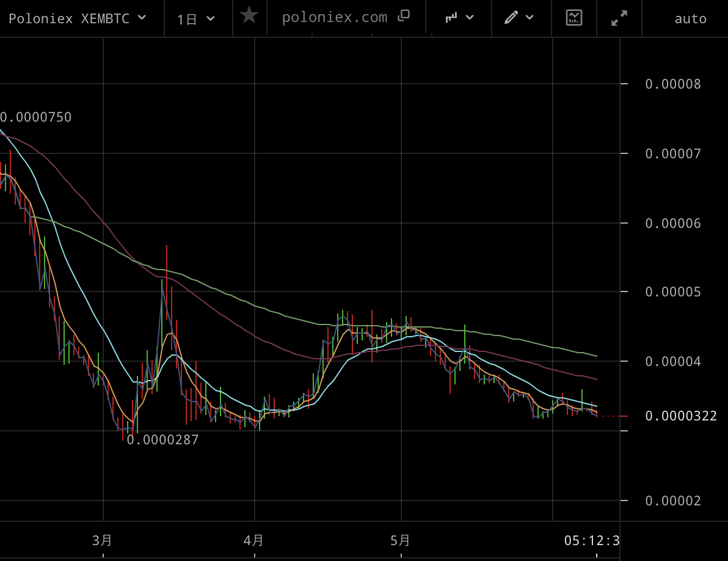Expand the drawing tools dropdown arrow
This screenshot has height=561, width=728.
pyautogui.click(x=530, y=18)
